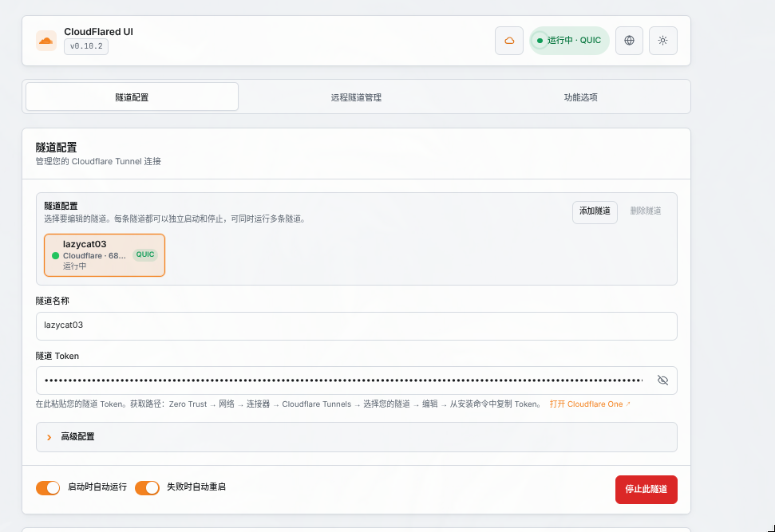
Task: Click the 删除隧道 button
Action: click(x=646, y=211)
